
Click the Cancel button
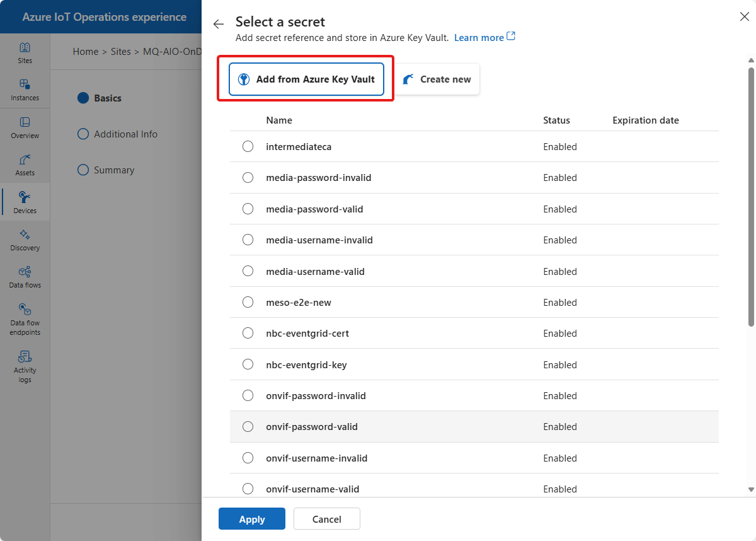click(x=327, y=519)
